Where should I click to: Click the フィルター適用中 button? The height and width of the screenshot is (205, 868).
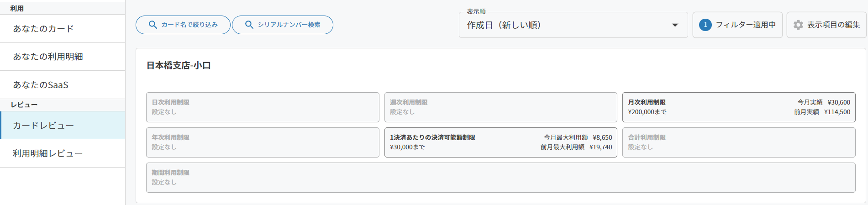tap(737, 25)
